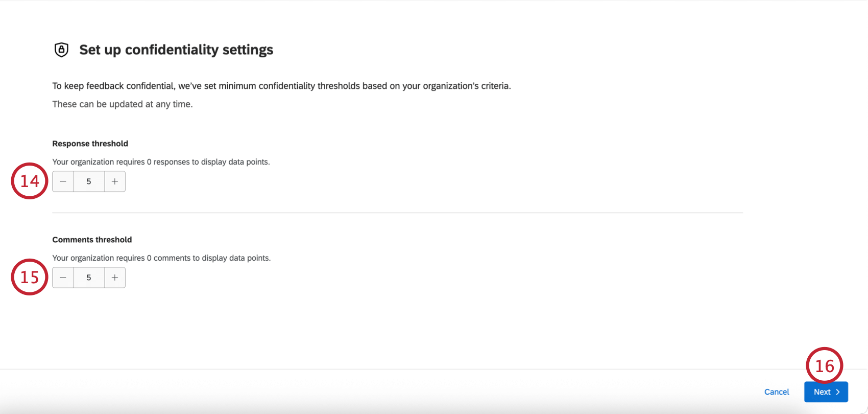Click the "Set up confidentiality settings" heading
The image size is (868, 414).
(x=176, y=50)
